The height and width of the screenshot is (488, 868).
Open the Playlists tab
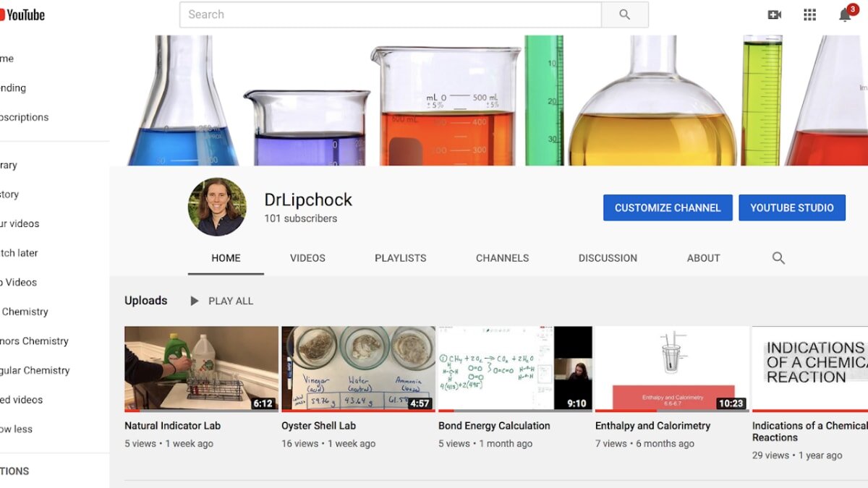401,258
